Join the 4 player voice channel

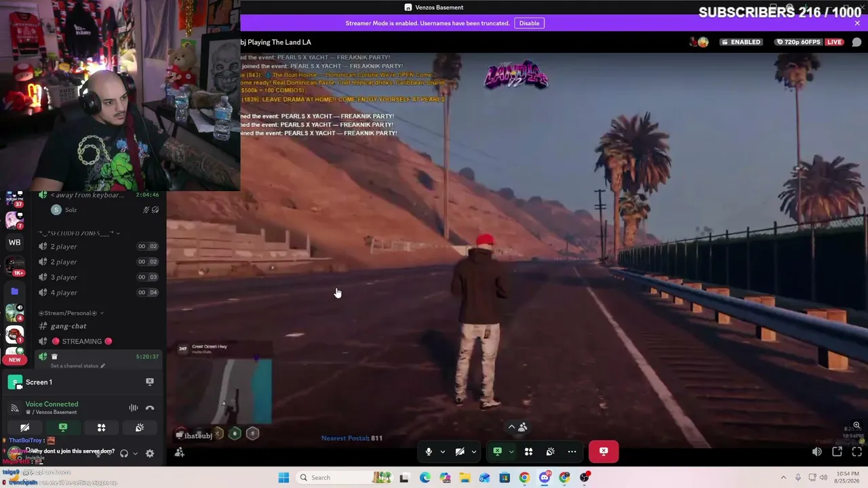click(x=99, y=293)
